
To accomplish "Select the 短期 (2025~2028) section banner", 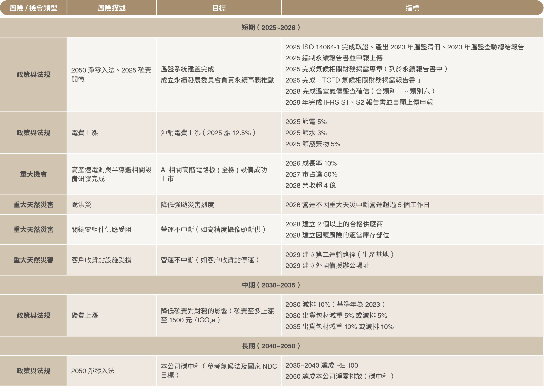I will [x=271, y=28].
